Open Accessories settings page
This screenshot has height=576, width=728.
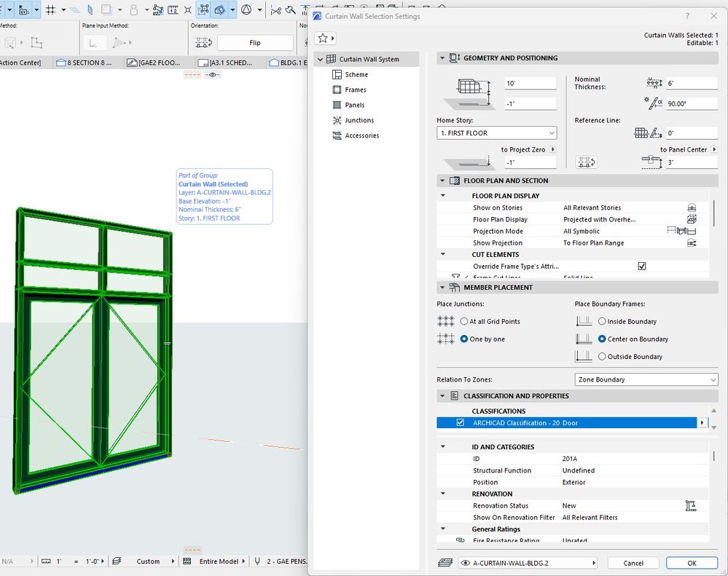362,135
